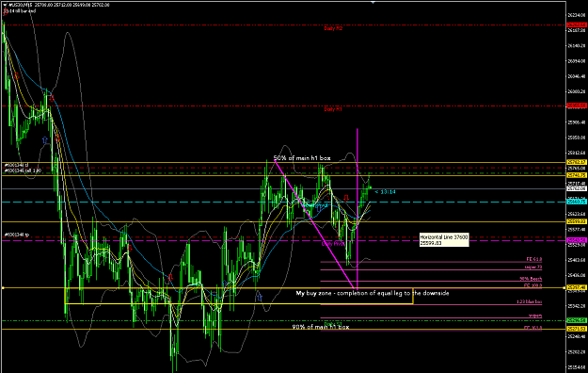Select the cyan dashed horizontal line
This screenshot has width=588, height=373.
(x=283, y=203)
